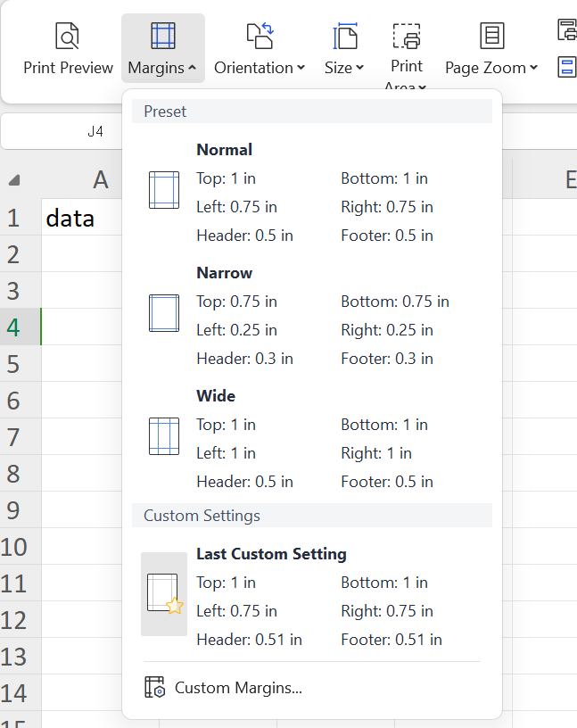Expand the Page Zoom dropdown arrow
Screen dimensions: 577x728
coord(533,68)
